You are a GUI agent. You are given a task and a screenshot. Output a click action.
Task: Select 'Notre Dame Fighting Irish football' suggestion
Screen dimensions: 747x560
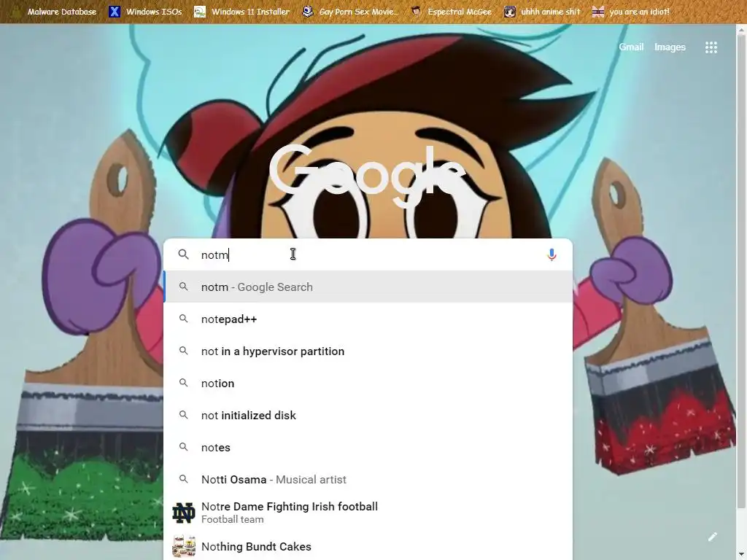pos(368,513)
